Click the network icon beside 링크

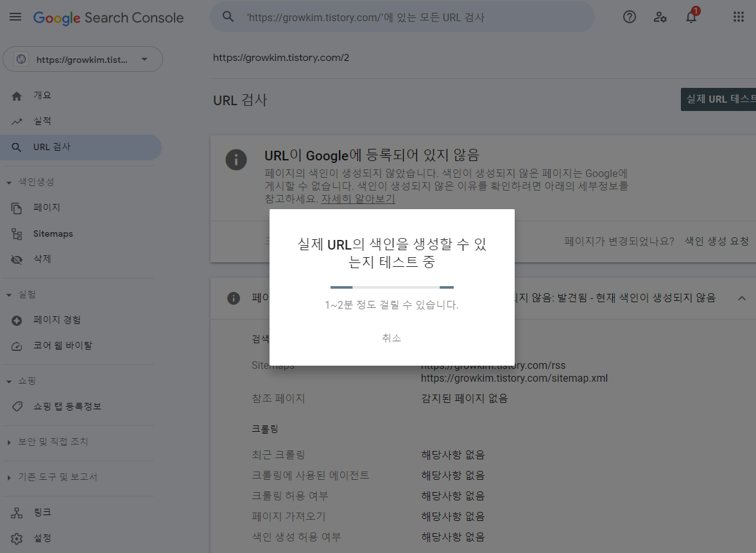pos(17,513)
